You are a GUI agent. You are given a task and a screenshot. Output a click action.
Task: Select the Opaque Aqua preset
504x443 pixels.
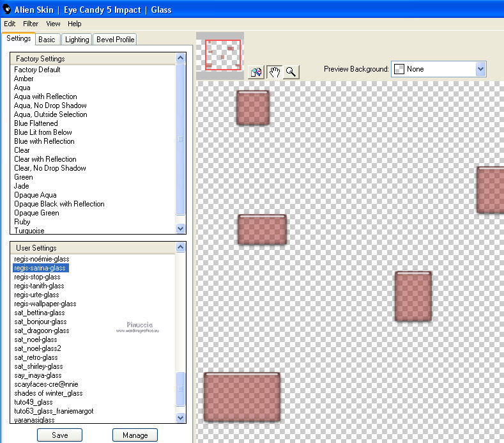pyautogui.click(x=35, y=195)
